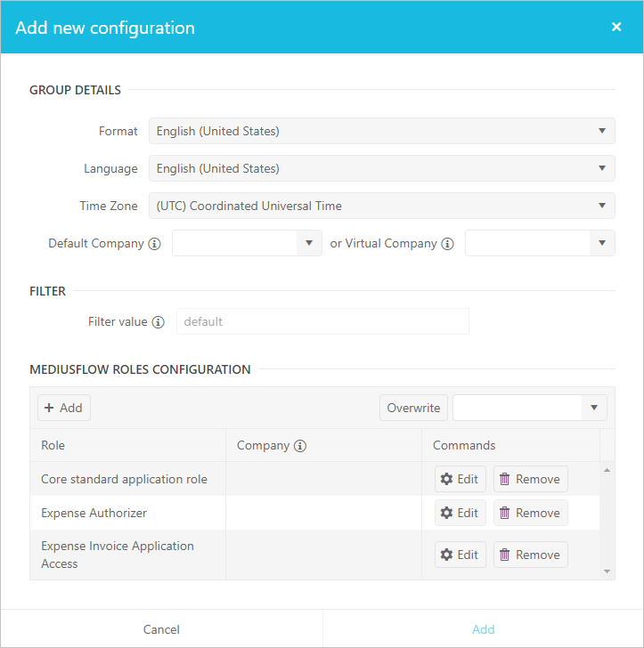Click the Company column header text
Screen dimensions: 644x648
263,445
